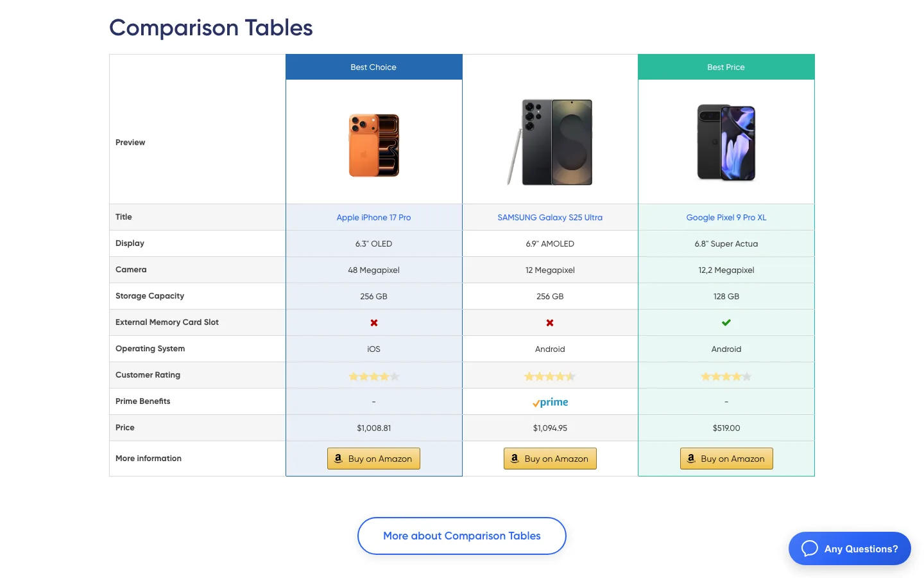Click the Prime logo in Samsung column
This screenshot has width=924, height=578.
[x=550, y=402]
